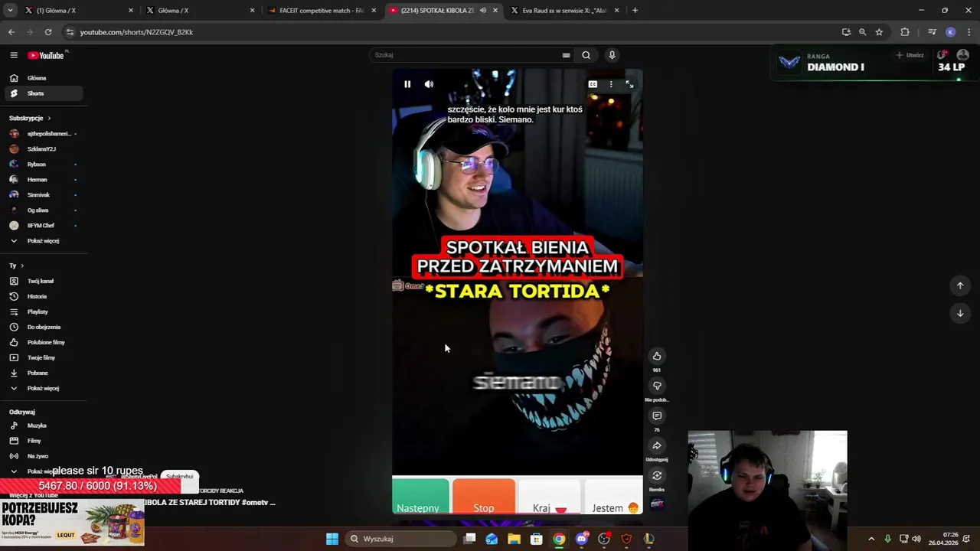Open Polubione filmy

[43, 342]
